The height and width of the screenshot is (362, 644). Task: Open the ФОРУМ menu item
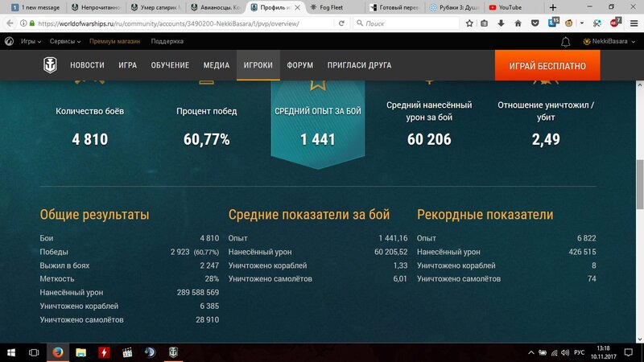tap(299, 65)
